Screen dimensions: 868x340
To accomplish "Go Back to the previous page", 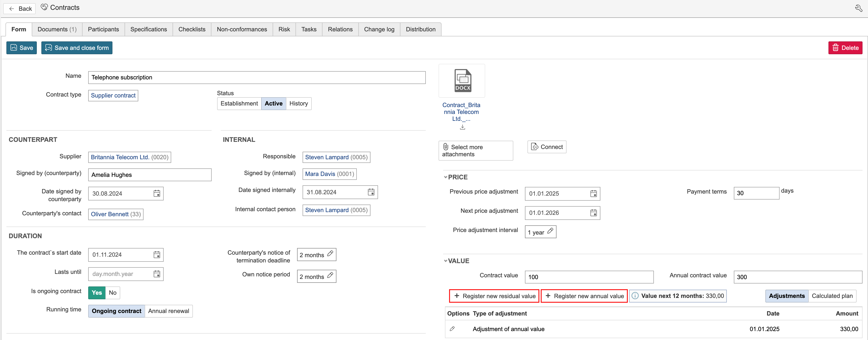I will pyautogui.click(x=20, y=8).
